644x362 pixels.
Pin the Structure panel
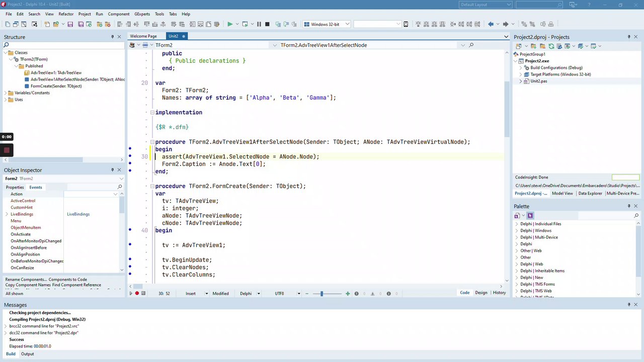(x=112, y=37)
